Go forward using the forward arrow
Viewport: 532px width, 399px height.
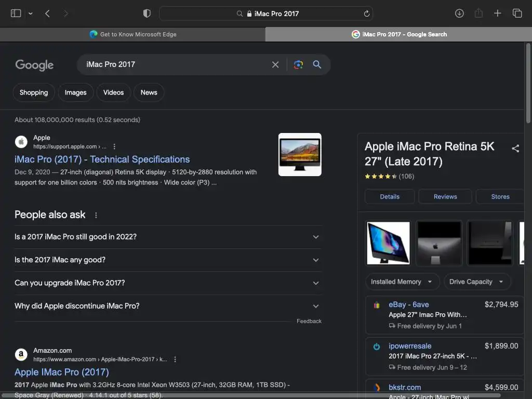pyautogui.click(x=65, y=14)
